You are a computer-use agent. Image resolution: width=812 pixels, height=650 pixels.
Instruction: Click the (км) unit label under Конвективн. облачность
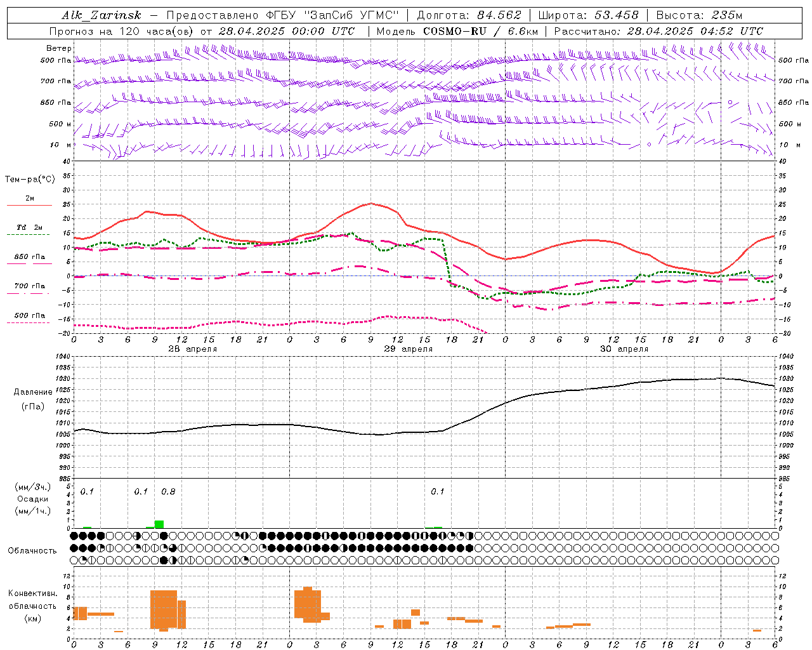[33, 618]
